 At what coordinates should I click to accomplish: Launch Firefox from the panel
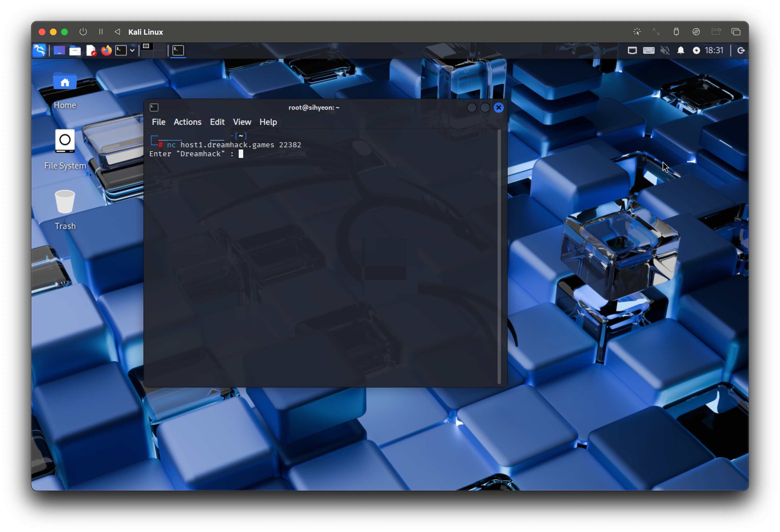[x=106, y=50]
